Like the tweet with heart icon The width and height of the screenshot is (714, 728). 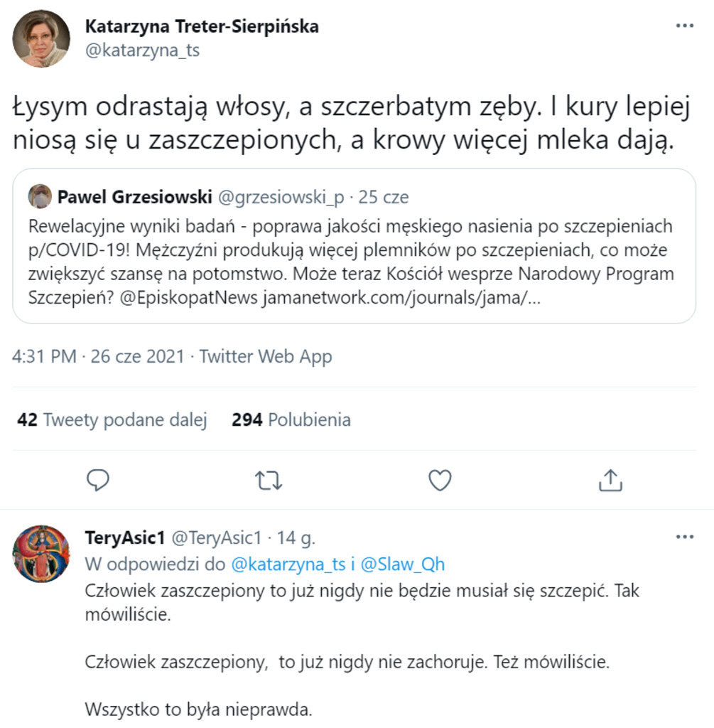click(440, 481)
